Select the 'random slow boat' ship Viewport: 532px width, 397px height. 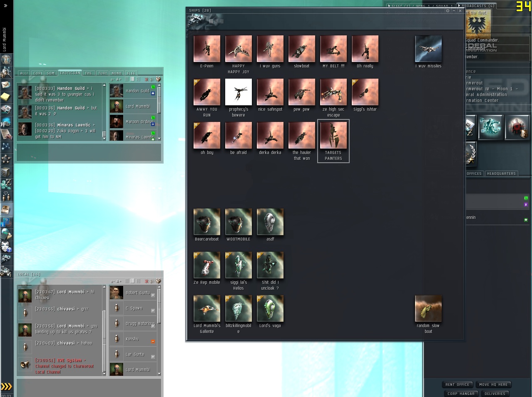pyautogui.click(x=428, y=314)
